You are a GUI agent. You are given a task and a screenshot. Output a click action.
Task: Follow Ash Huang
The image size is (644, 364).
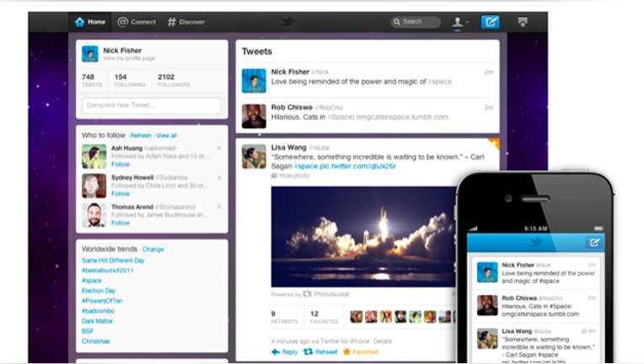(x=121, y=164)
